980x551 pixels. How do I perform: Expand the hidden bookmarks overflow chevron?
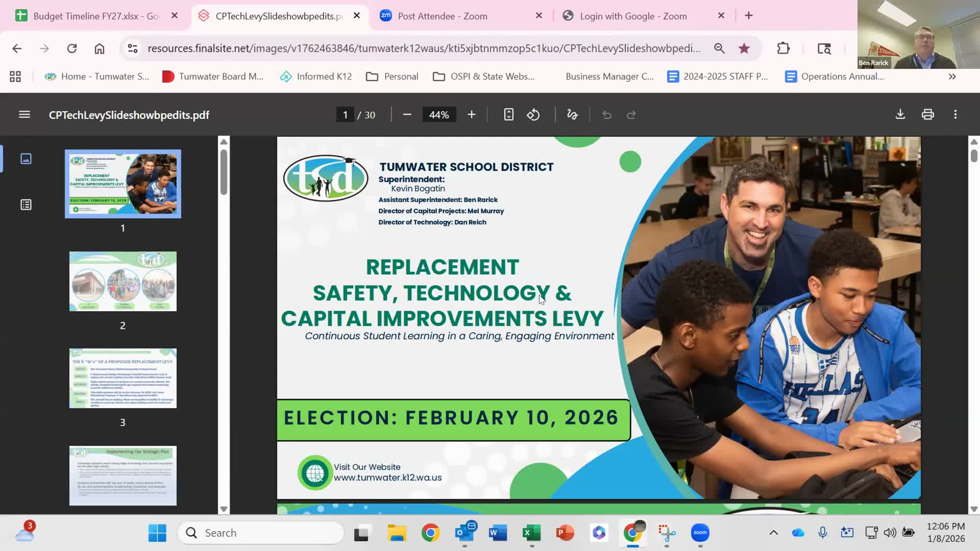pos(952,77)
